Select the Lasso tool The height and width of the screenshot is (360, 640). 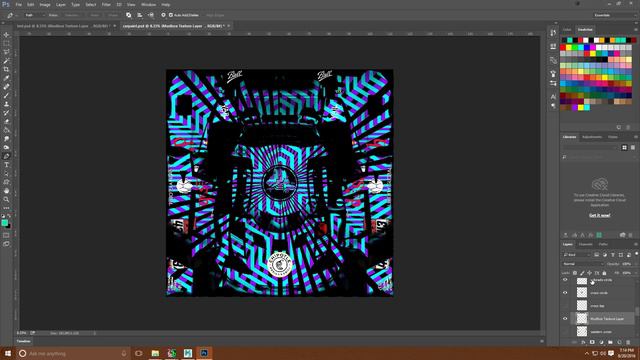[x=7, y=52]
